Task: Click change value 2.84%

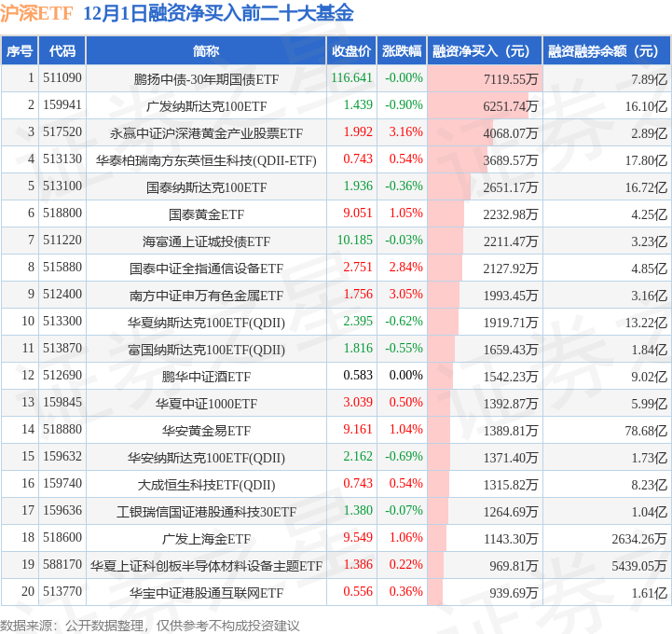Action: click(405, 267)
